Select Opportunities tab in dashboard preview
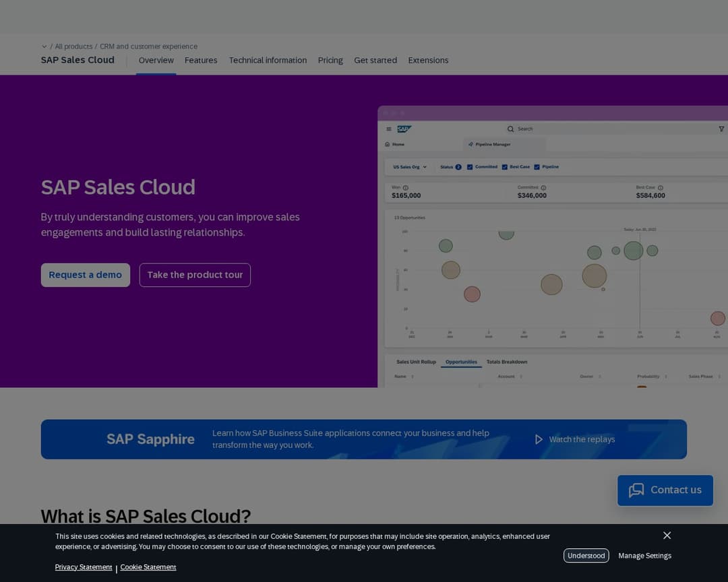 (x=461, y=362)
